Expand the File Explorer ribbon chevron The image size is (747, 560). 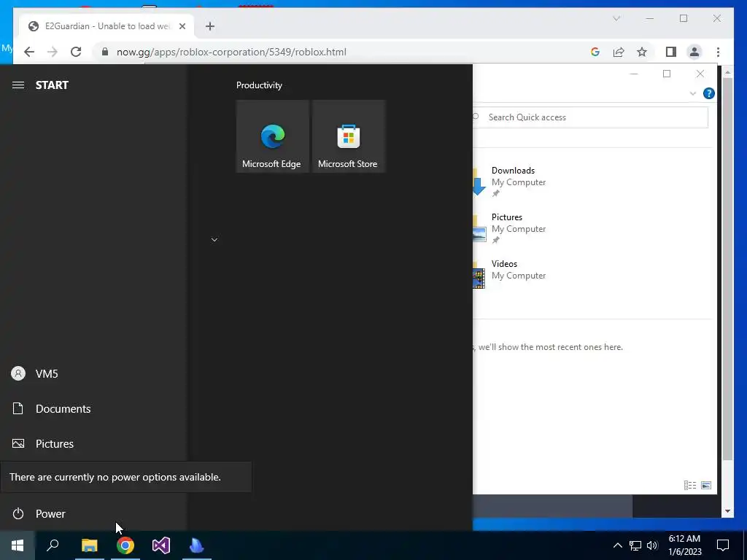[693, 94]
